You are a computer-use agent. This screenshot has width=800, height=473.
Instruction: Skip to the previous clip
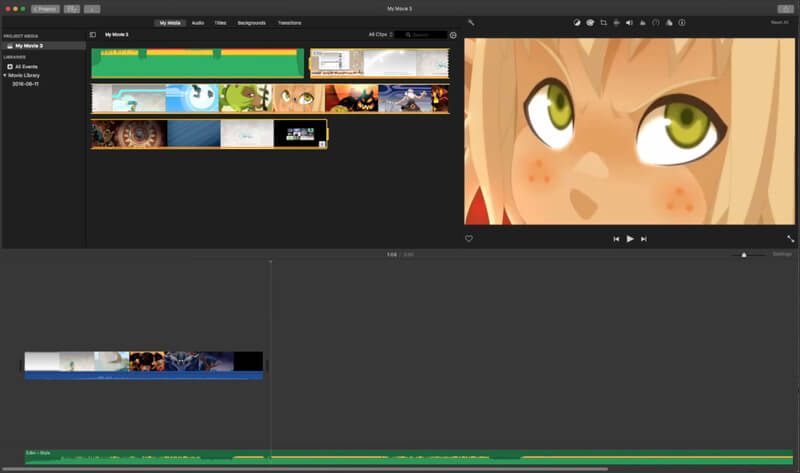point(616,239)
